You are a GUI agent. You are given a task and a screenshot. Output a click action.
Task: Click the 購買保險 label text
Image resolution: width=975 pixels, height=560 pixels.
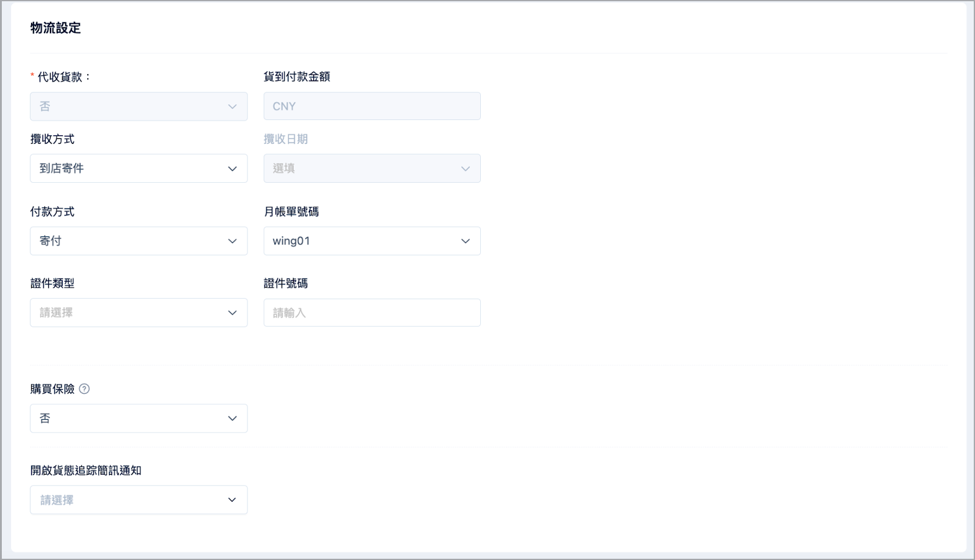coord(52,389)
